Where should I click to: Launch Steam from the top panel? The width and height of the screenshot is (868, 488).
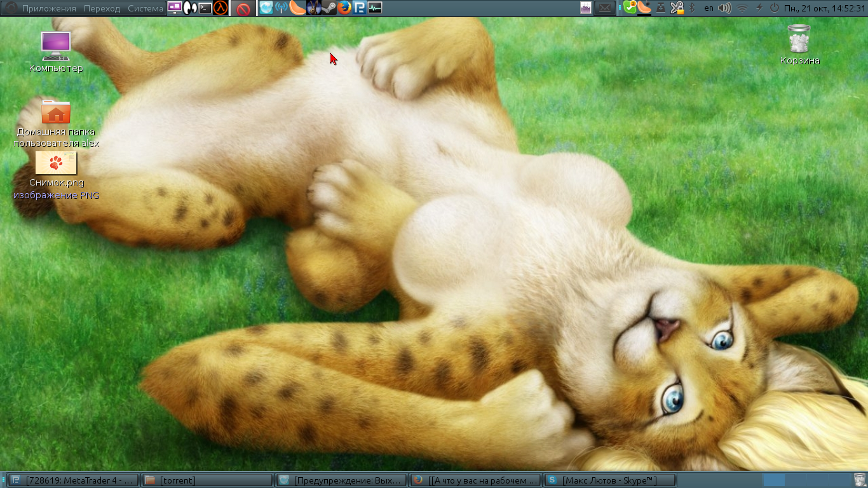click(x=329, y=8)
